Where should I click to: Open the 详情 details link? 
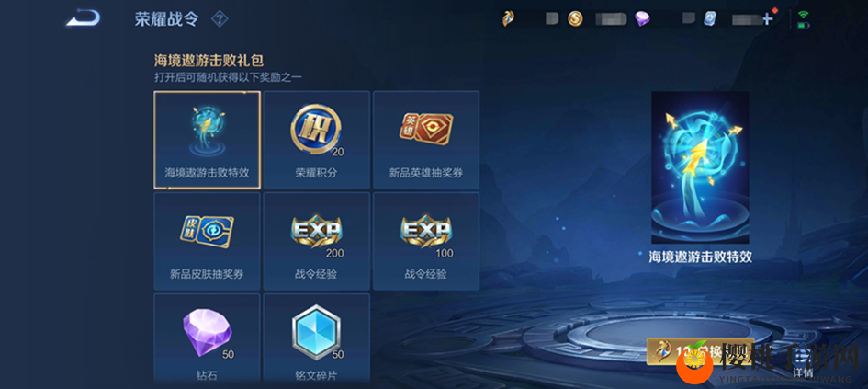(803, 372)
